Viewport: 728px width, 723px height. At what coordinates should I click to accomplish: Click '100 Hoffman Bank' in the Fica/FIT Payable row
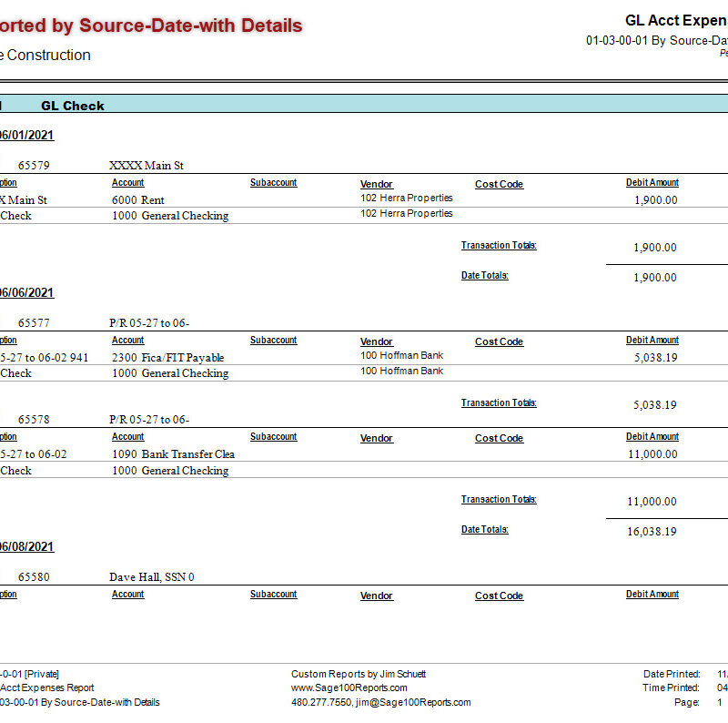(x=401, y=355)
